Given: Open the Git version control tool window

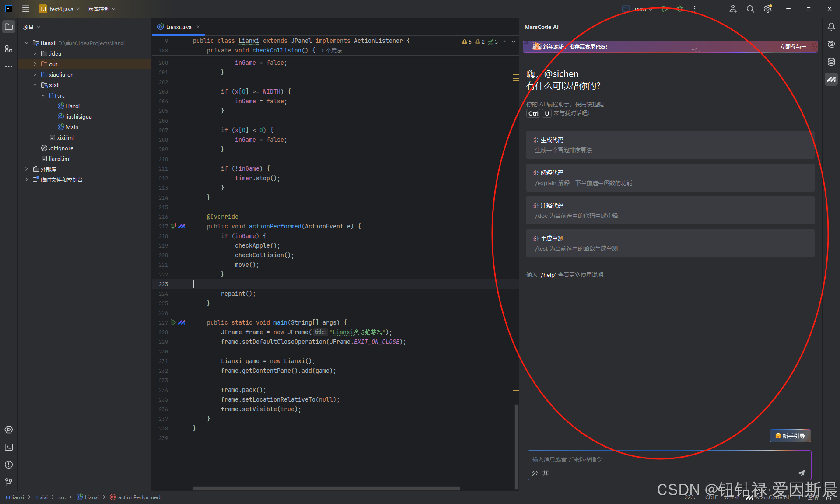Looking at the screenshot, I should pos(9,482).
